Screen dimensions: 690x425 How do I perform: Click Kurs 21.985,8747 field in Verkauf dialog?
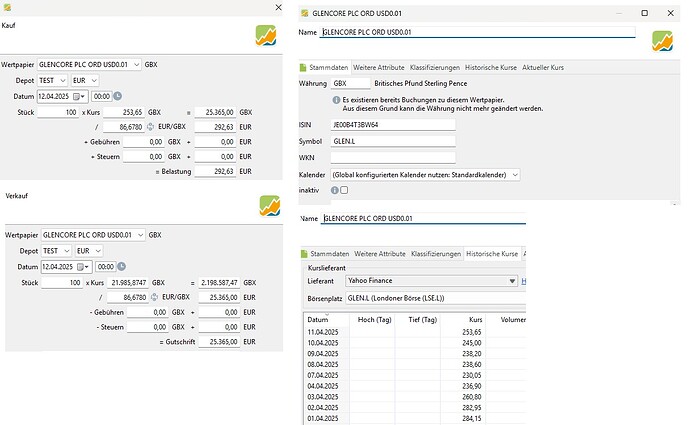click(128, 282)
